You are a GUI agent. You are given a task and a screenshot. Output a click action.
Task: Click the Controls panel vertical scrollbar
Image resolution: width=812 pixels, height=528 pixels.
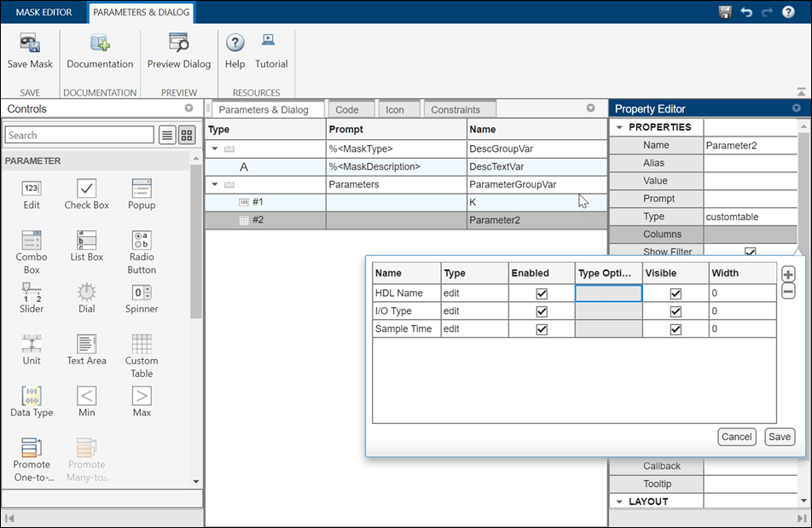click(x=196, y=241)
